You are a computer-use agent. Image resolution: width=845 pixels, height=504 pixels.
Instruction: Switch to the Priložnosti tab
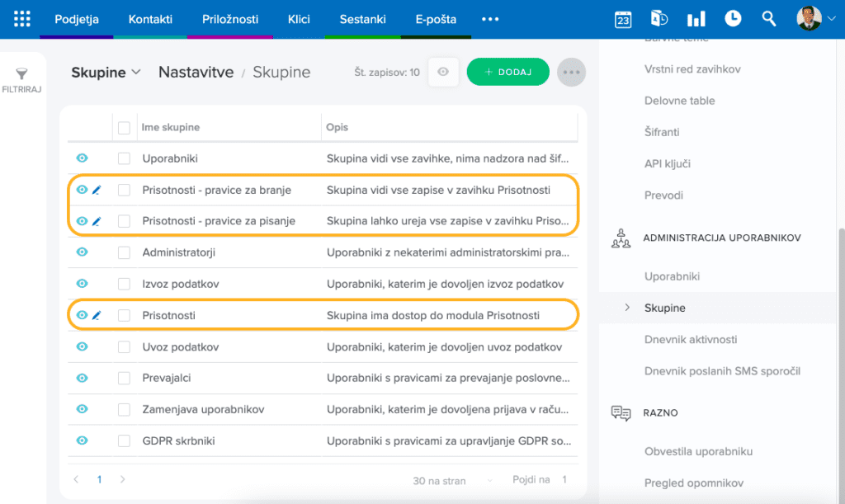click(230, 19)
